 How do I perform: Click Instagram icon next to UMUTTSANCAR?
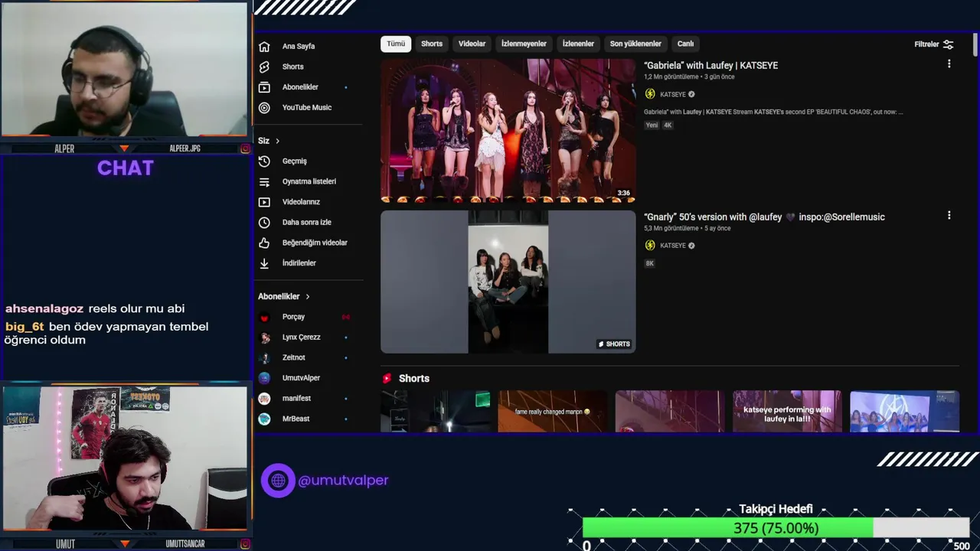(x=245, y=544)
